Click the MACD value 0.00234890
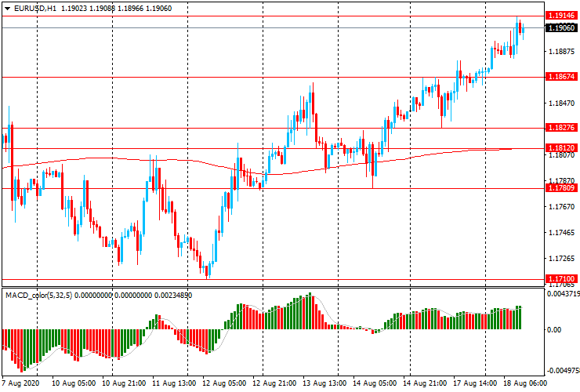The height and width of the screenshot is (392, 580). point(173,296)
